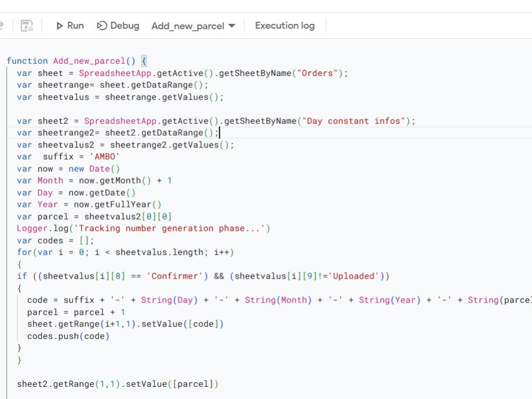
Task: Click the for loop header line
Action: [x=126, y=252]
